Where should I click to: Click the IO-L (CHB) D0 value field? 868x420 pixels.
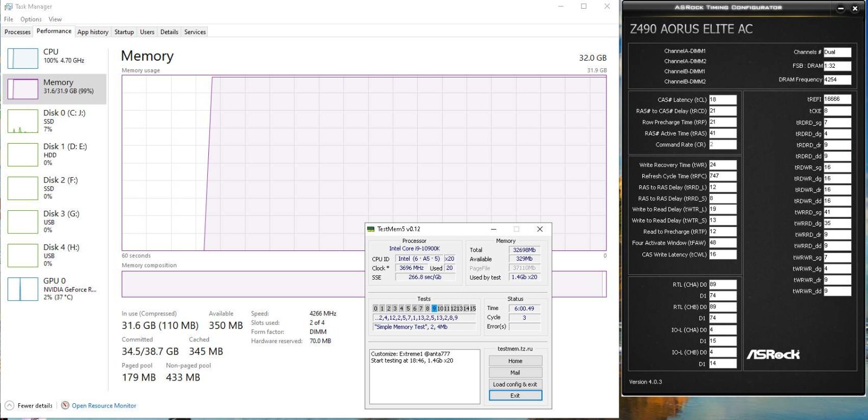pyautogui.click(x=723, y=352)
